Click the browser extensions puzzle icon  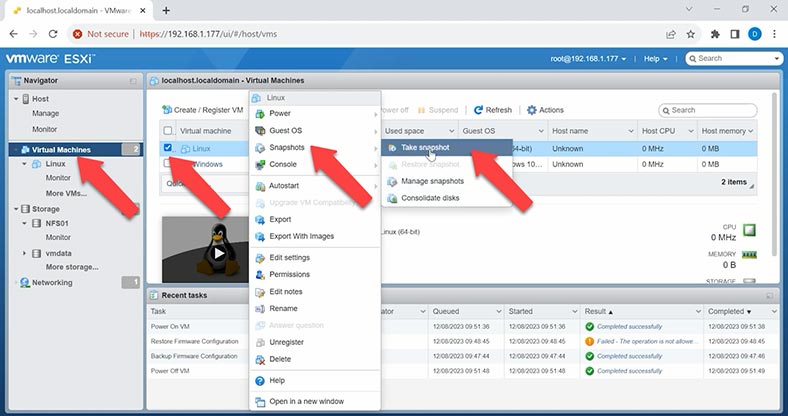[715, 34]
